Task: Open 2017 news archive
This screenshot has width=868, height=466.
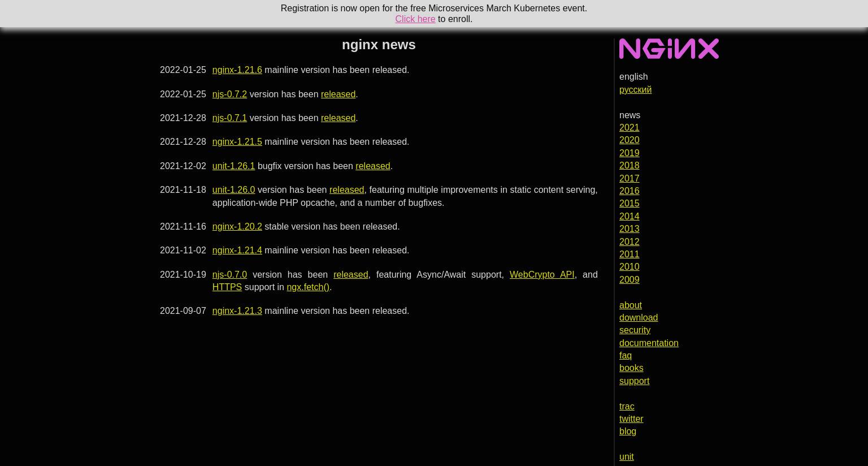Action: coord(629,178)
